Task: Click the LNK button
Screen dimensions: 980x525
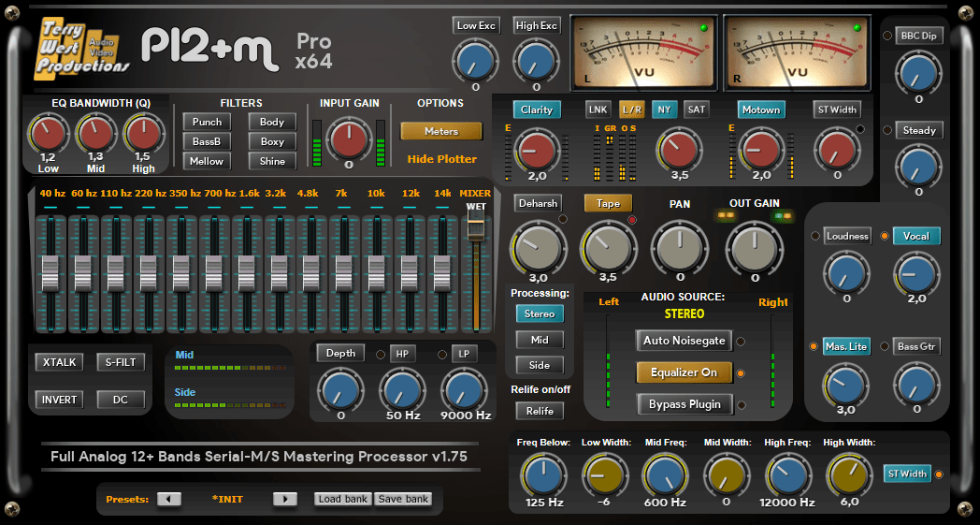Action: click(598, 109)
